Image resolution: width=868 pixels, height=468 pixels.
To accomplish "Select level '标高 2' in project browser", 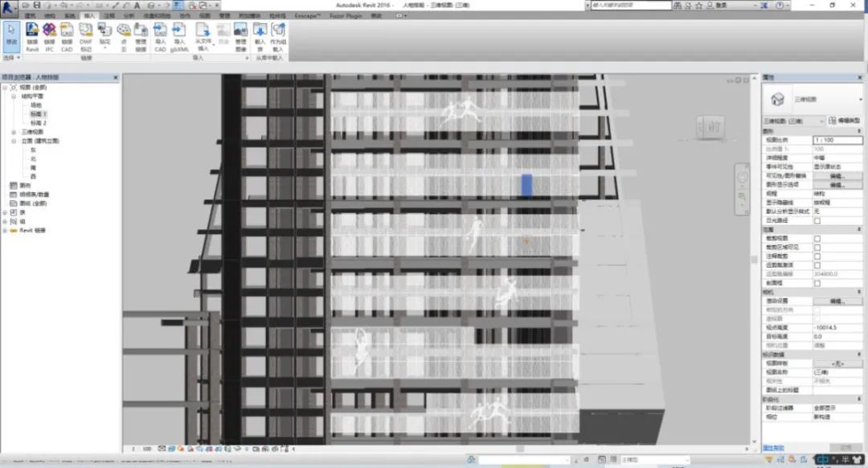I will click(x=39, y=123).
